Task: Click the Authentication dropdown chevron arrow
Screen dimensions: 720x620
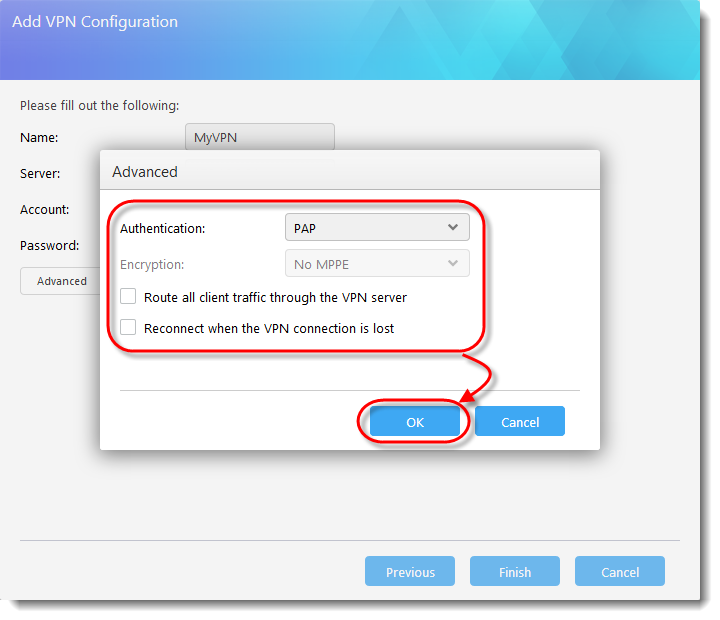Action: [453, 227]
